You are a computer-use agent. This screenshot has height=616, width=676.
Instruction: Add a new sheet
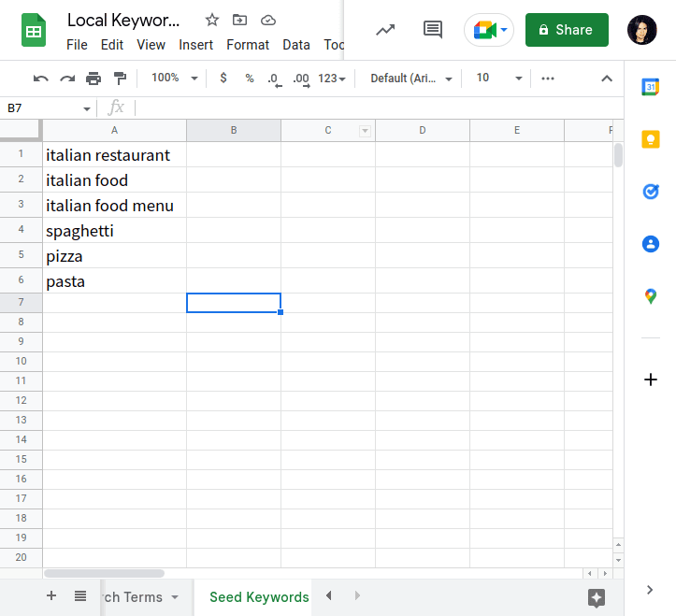[51, 595]
